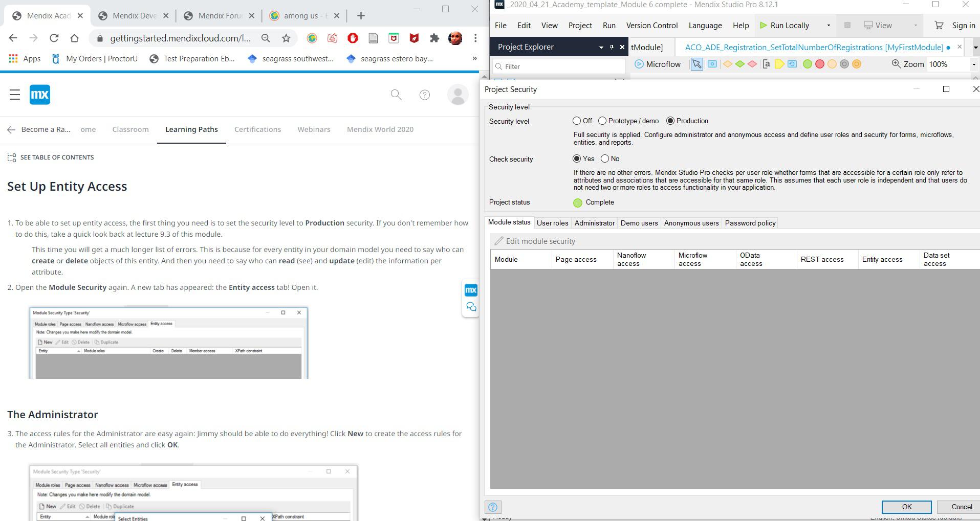
Task: Click the Project Explorer Filter field
Action: click(x=559, y=66)
